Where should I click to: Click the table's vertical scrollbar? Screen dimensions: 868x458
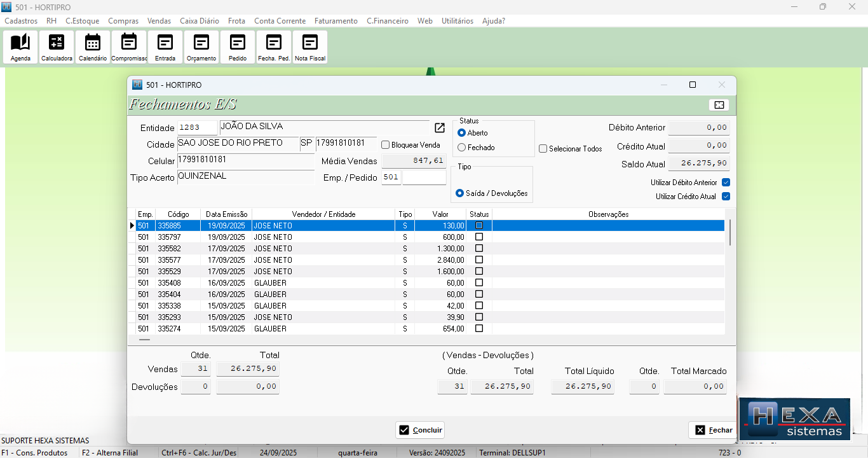pyautogui.click(x=730, y=233)
